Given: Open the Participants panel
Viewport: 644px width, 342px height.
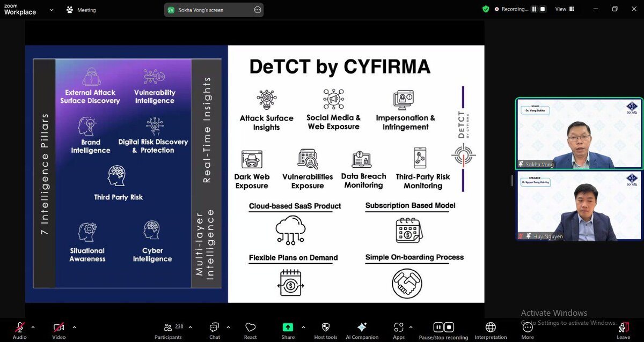Looking at the screenshot, I should click(169, 330).
